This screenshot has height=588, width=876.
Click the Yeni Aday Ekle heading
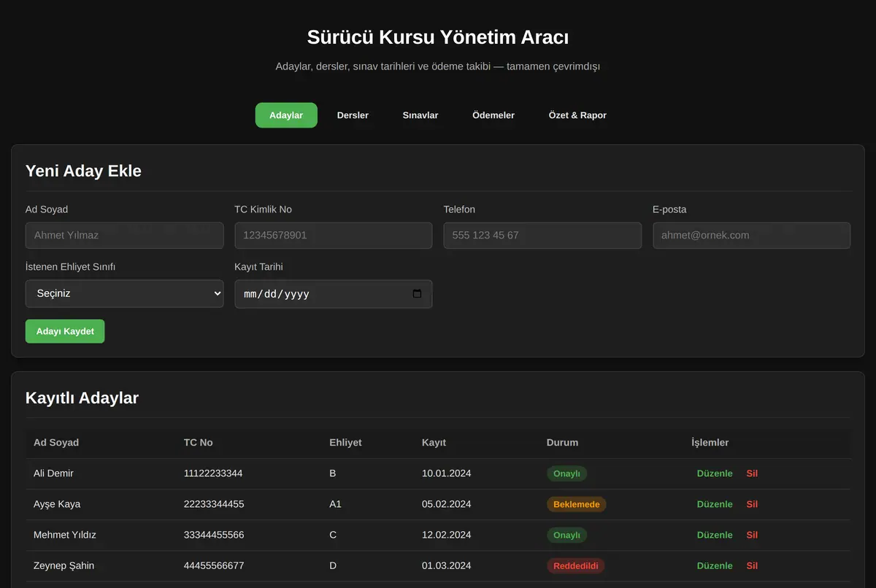[83, 171]
